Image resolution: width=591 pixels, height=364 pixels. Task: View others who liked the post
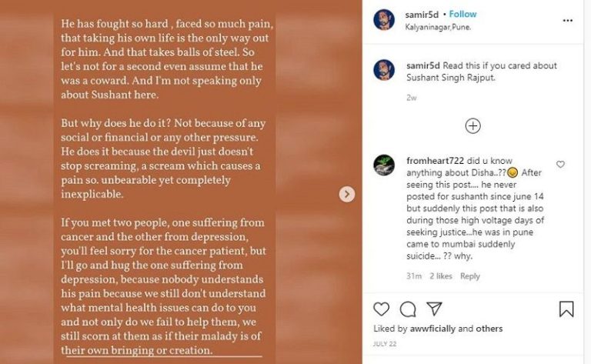tap(489, 329)
